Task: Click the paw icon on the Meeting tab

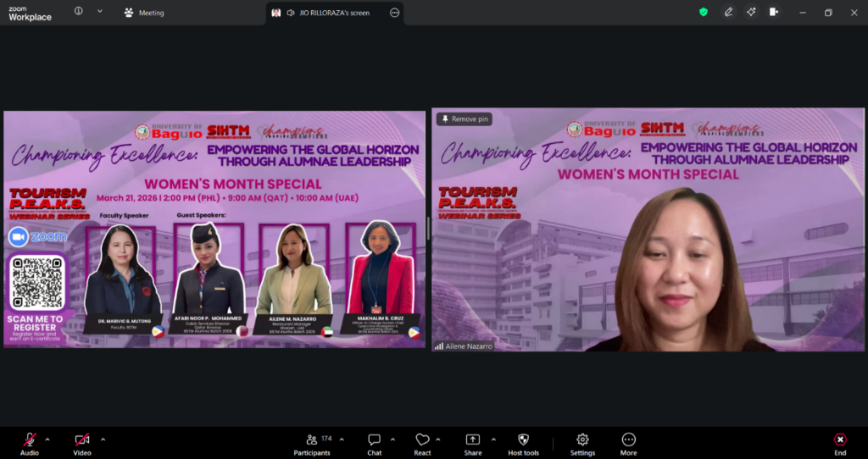Action: click(x=129, y=13)
